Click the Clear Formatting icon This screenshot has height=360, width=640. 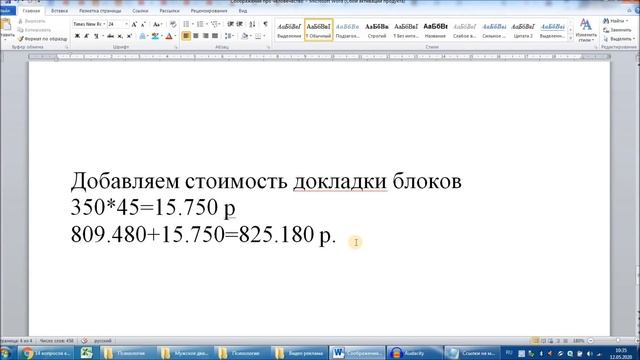[x=173, y=24]
